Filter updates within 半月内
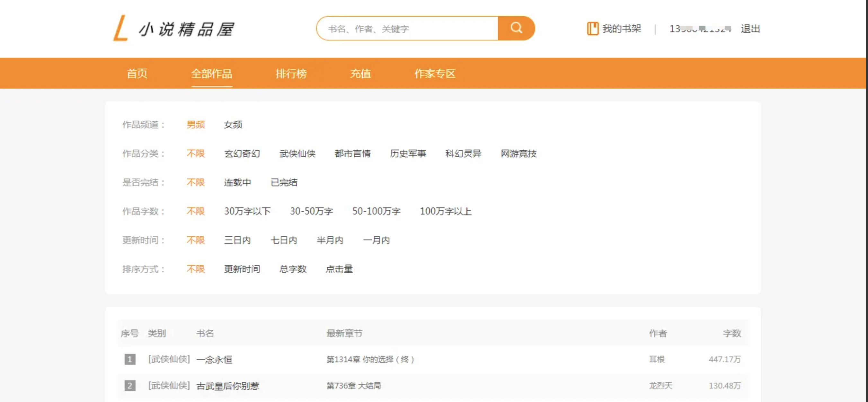This screenshot has height=402, width=868. tap(330, 240)
